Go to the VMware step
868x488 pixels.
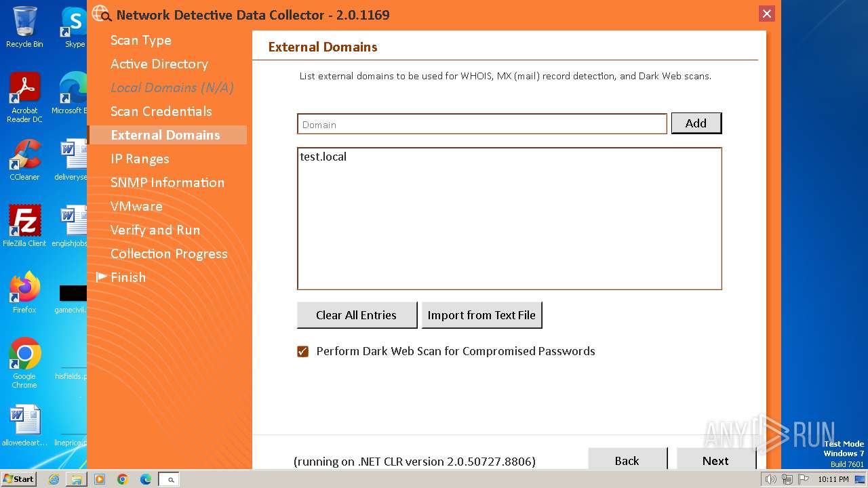click(x=136, y=206)
